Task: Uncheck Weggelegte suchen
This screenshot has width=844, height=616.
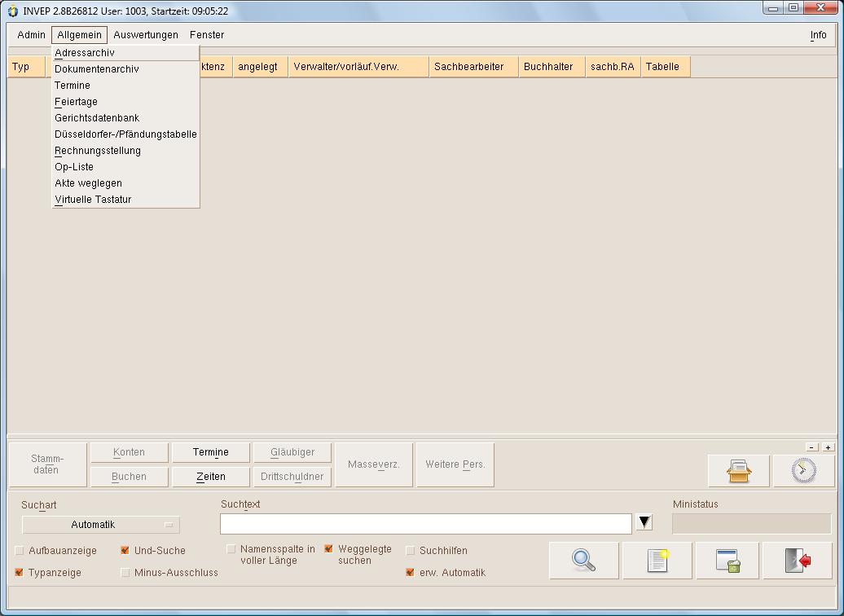Action: coord(328,549)
